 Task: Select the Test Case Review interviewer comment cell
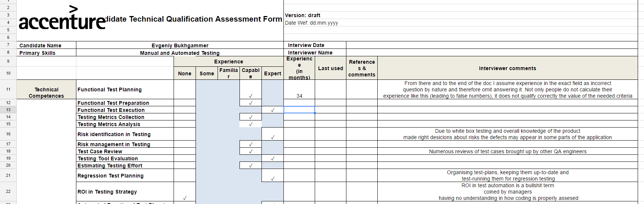[507, 151]
